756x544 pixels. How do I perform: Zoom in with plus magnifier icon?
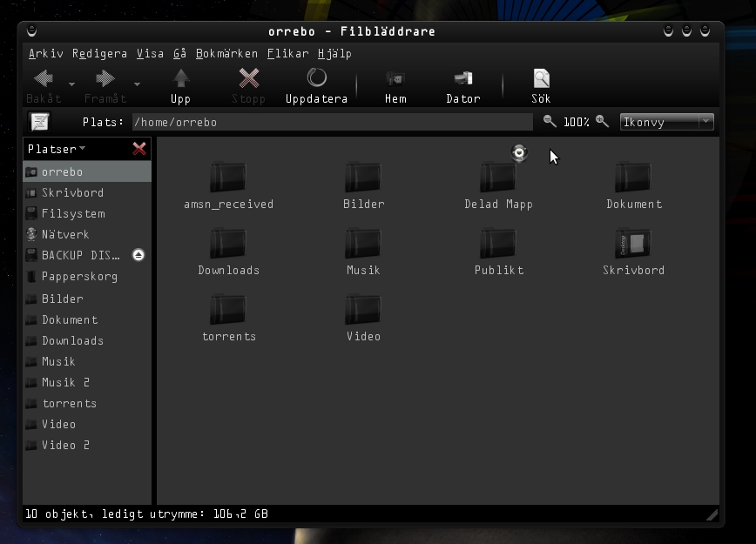click(602, 122)
